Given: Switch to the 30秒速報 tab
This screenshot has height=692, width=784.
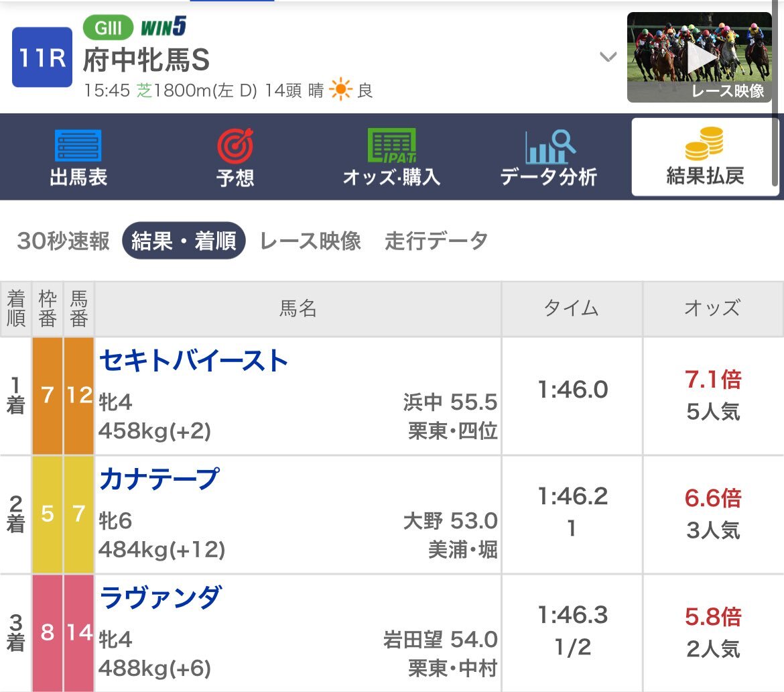Looking at the screenshot, I should pos(63,241).
